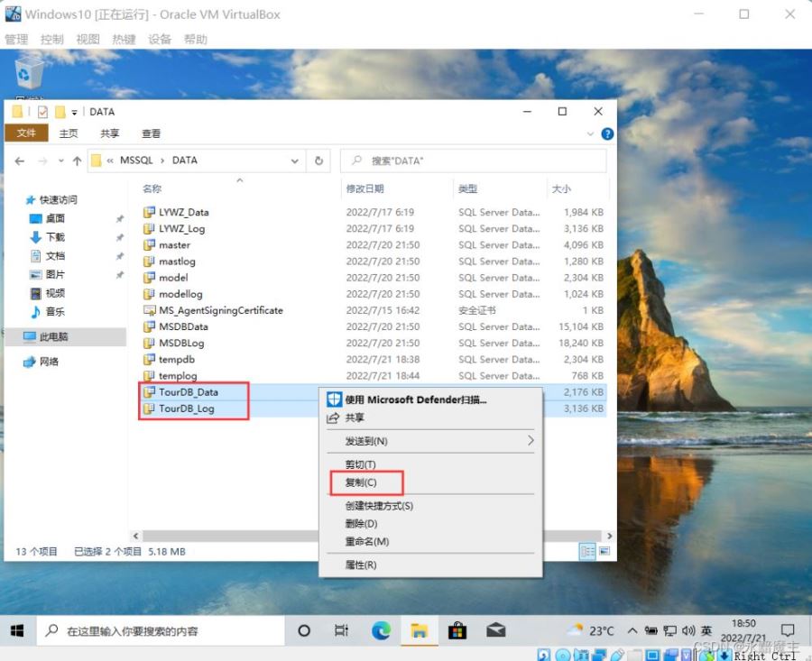This screenshot has width=812, height=661.
Task: Open the 查看 ribbon tab
Action: 151,133
